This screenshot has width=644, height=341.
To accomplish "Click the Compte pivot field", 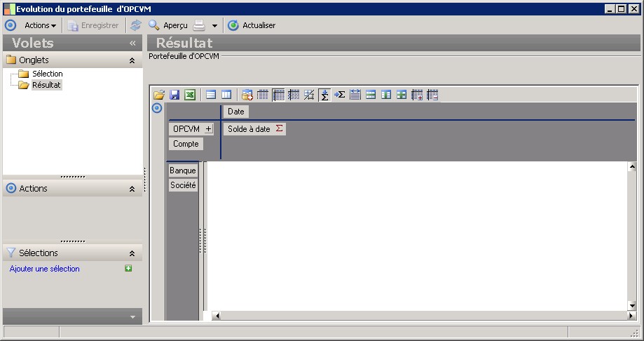I will click(x=186, y=144).
